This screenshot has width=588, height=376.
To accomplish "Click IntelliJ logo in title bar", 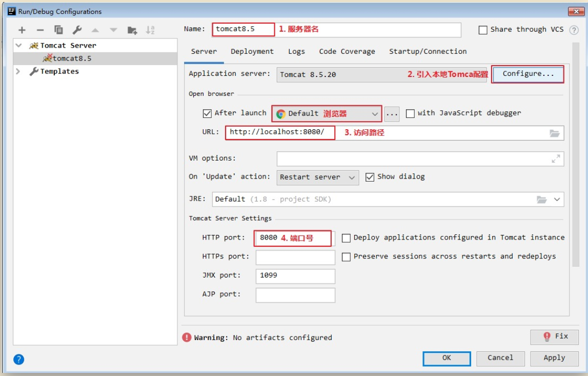I will [12, 11].
